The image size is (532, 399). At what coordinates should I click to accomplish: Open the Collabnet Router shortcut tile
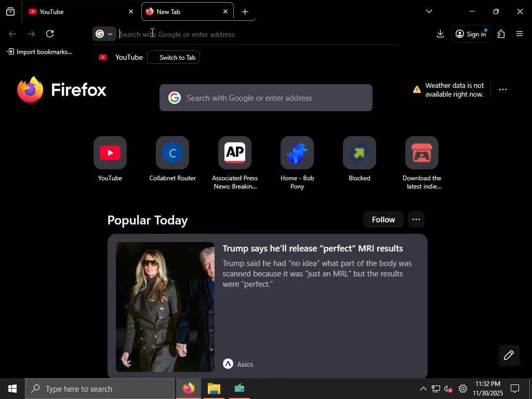(172, 153)
